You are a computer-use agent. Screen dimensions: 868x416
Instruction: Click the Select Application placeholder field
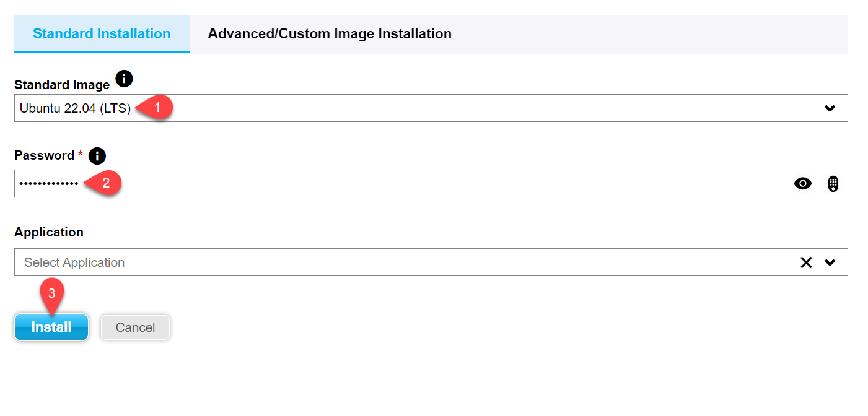(74, 262)
